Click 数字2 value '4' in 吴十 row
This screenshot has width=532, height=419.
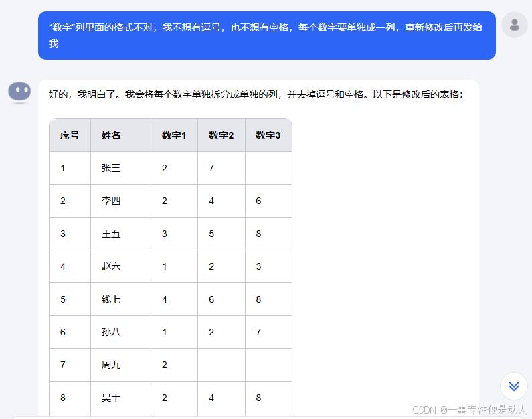tap(221, 398)
